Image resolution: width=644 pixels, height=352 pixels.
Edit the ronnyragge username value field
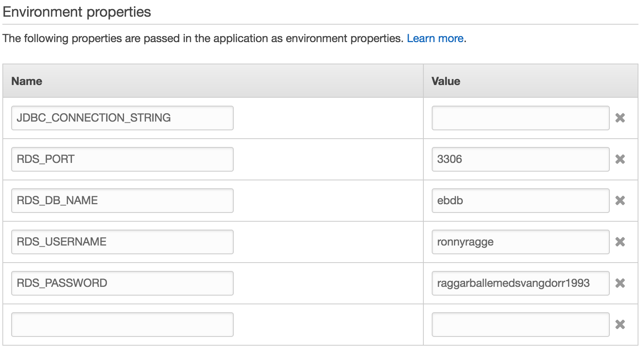click(x=520, y=242)
